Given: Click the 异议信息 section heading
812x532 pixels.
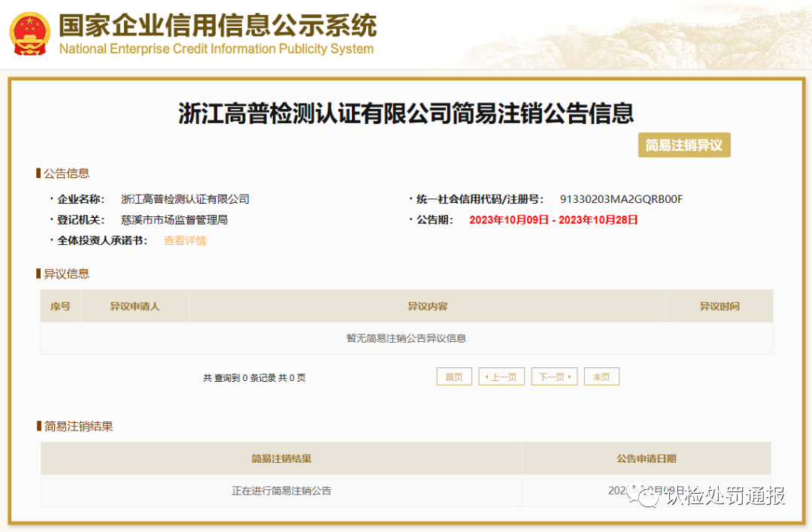Looking at the screenshot, I should [x=66, y=274].
